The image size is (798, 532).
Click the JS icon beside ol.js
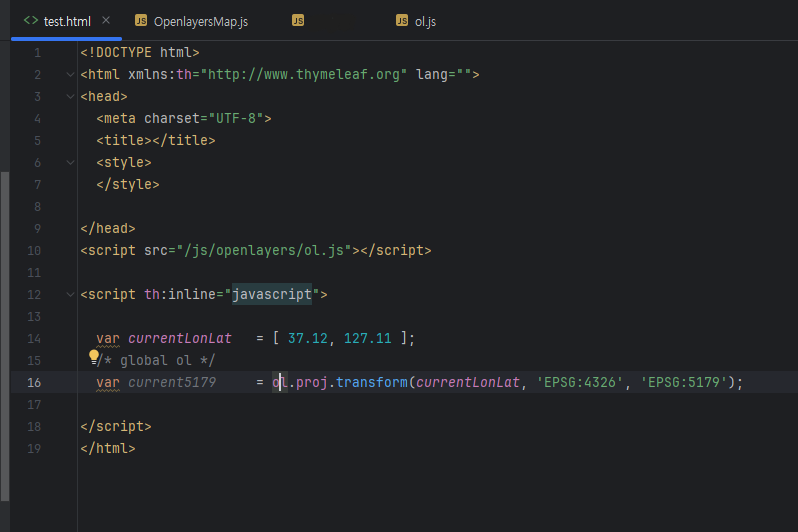coord(402,20)
